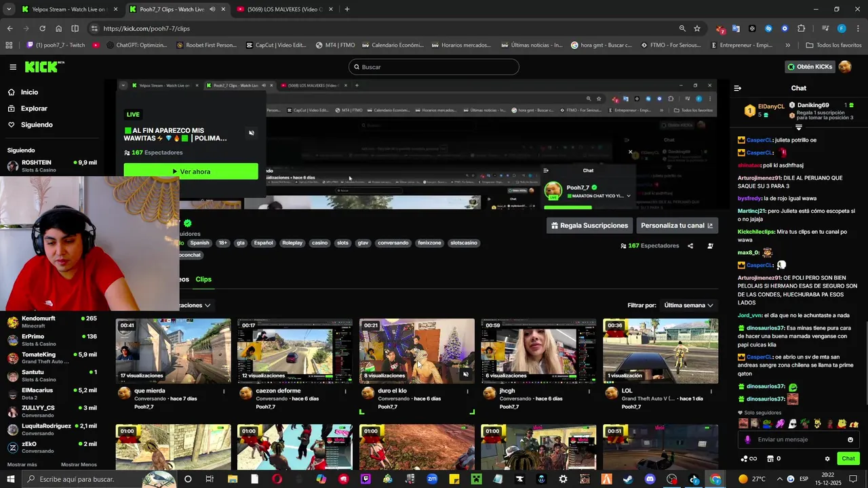Screen dimensions: 868x488
Task: Select the Clips tab
Action: point(203,279)
